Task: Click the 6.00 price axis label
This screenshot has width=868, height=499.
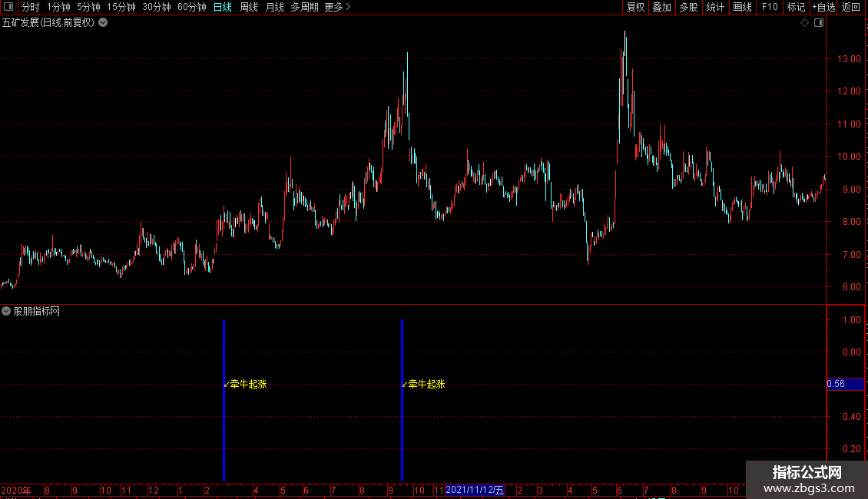Action: click(851, 287)
